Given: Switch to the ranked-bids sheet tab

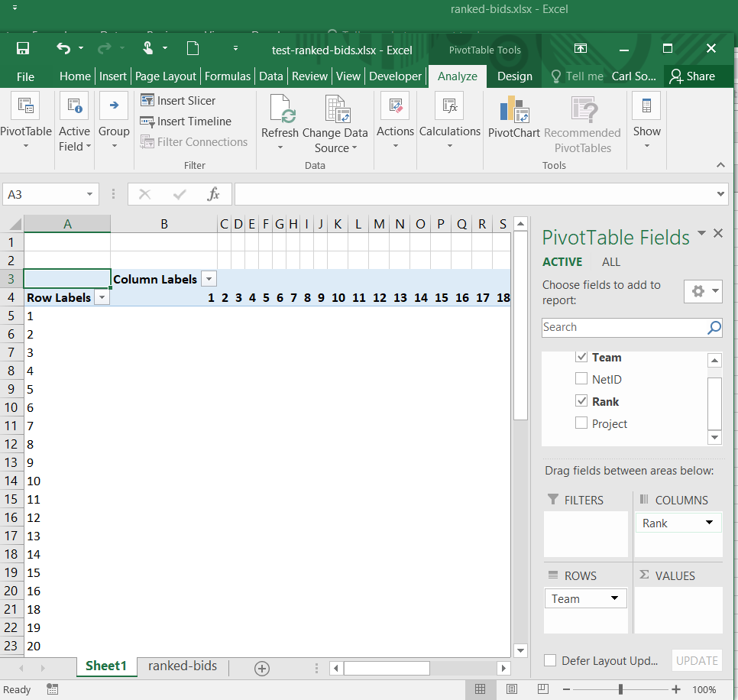Looking at the screenshot, I should pyautogui.click(x=182, y=666).
